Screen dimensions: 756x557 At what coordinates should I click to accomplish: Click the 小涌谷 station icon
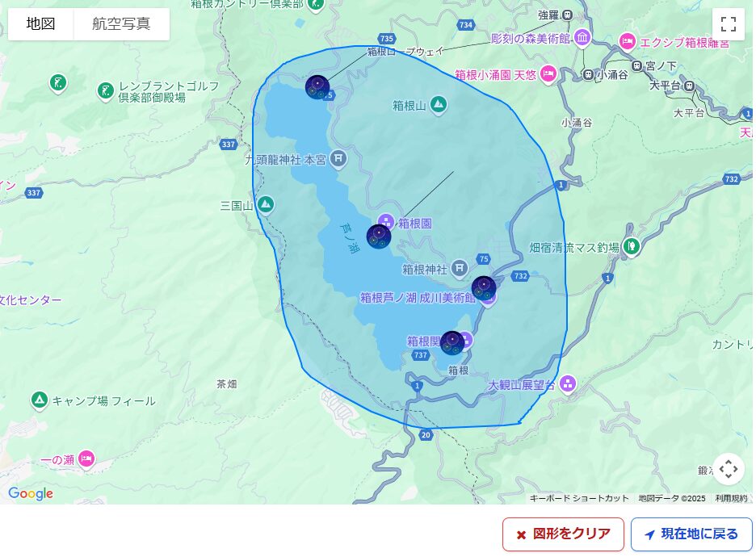[588, 75]
